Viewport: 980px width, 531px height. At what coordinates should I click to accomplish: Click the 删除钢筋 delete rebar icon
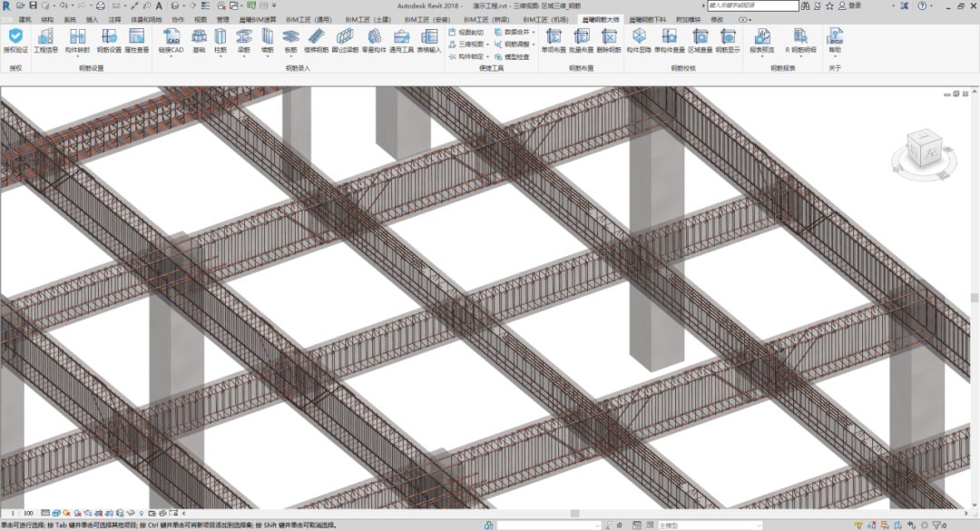(609, 36)
